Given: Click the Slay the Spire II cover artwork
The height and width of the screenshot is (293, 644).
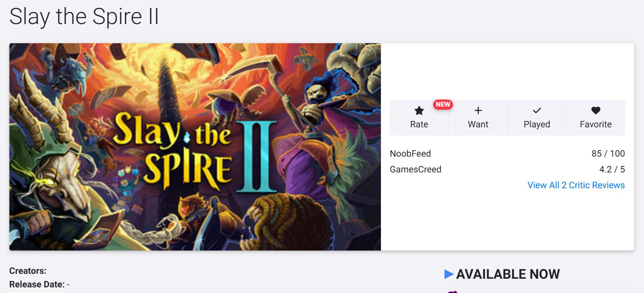Looking at the screenshot, I should point(195,147).
